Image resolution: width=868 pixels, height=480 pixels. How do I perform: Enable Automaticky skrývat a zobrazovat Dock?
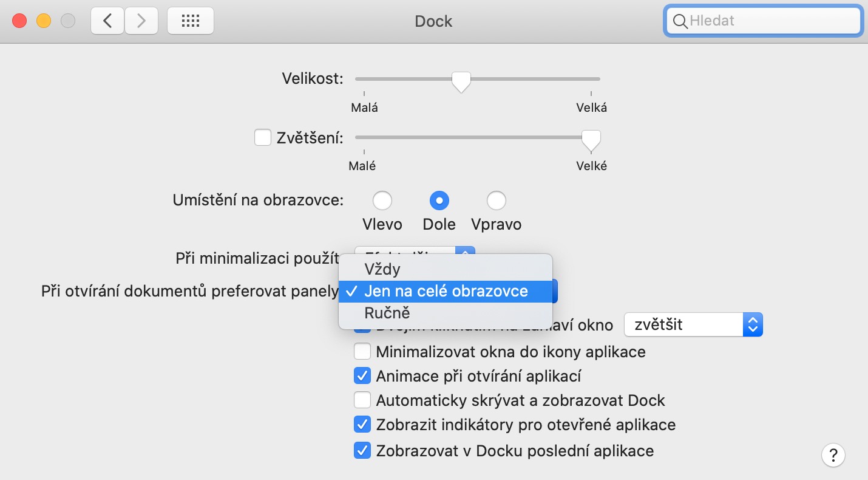coord(362,400)
